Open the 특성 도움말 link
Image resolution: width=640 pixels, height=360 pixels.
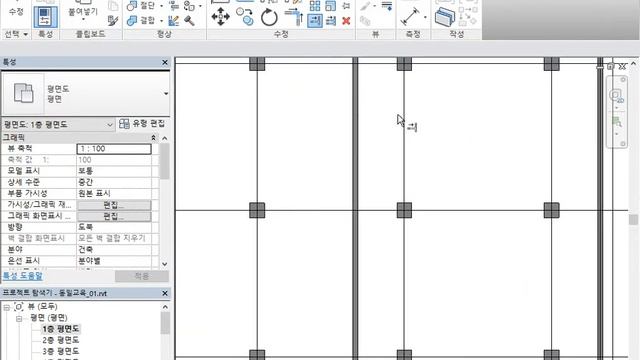[23, 276]
